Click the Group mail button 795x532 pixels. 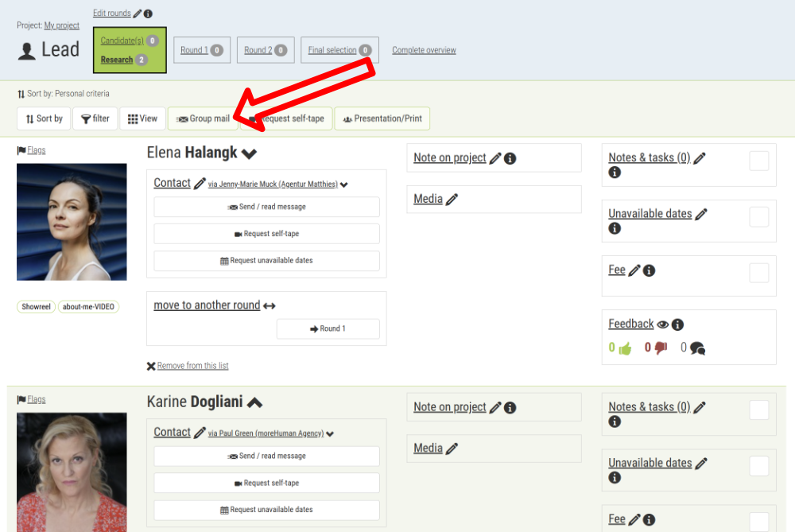coord(203,118)
